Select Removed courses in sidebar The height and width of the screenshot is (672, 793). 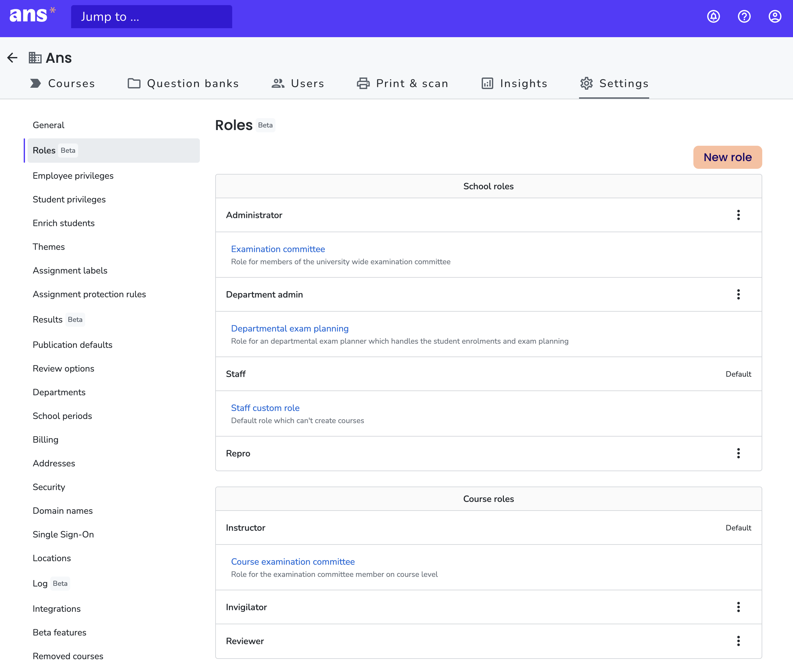(113, 656)
